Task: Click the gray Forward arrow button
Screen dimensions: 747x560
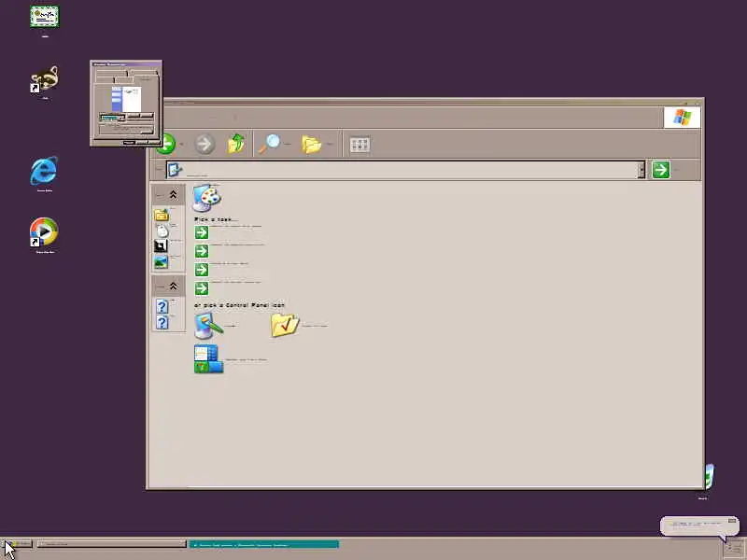Action: point(204,144)
